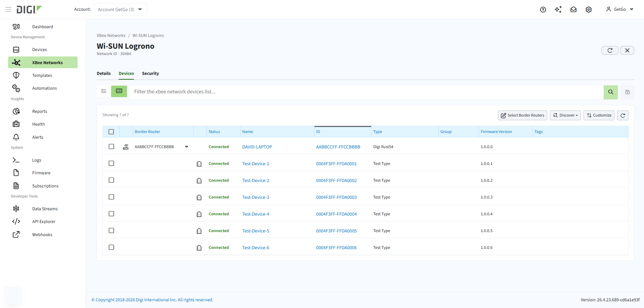Sort by the Name column header
The image size is (644, 308).
coord(248,132)
